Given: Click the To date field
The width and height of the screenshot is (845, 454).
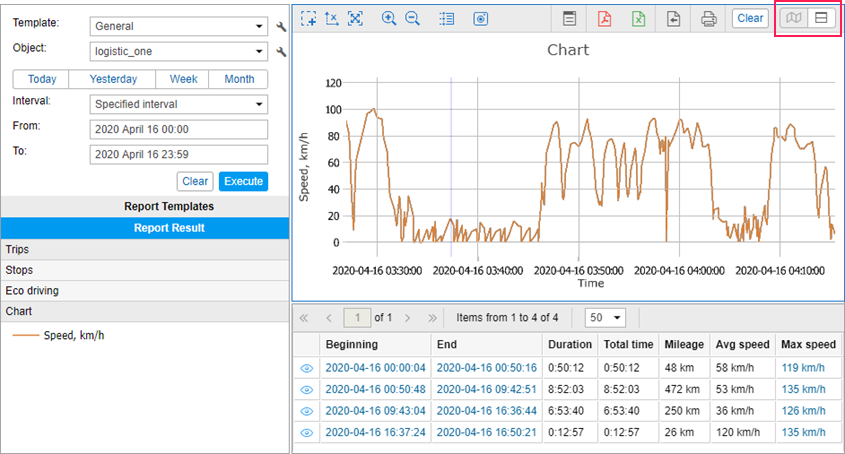Looking at the screenshot, I should point(179,155).
